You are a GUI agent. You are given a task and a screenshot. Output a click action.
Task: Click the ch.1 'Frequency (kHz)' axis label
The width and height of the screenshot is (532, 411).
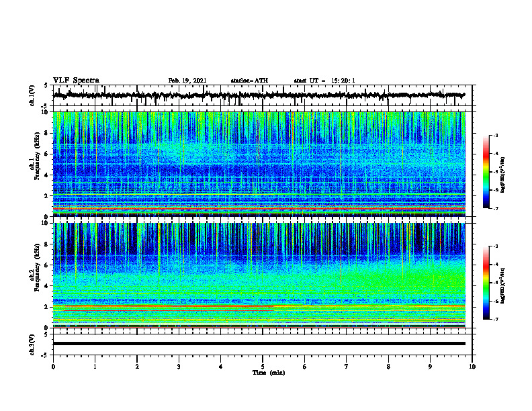coord(38,156)
